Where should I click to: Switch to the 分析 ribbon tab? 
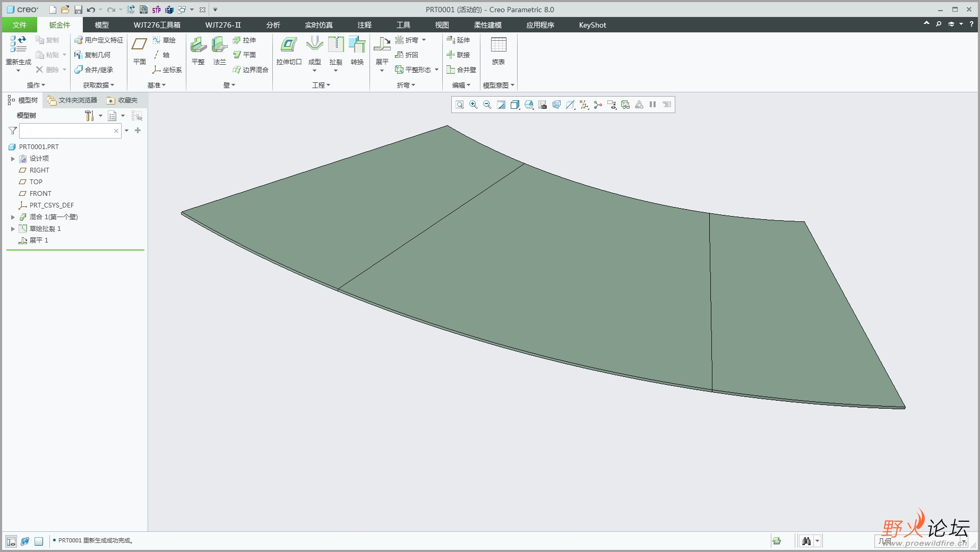[273, 25]
